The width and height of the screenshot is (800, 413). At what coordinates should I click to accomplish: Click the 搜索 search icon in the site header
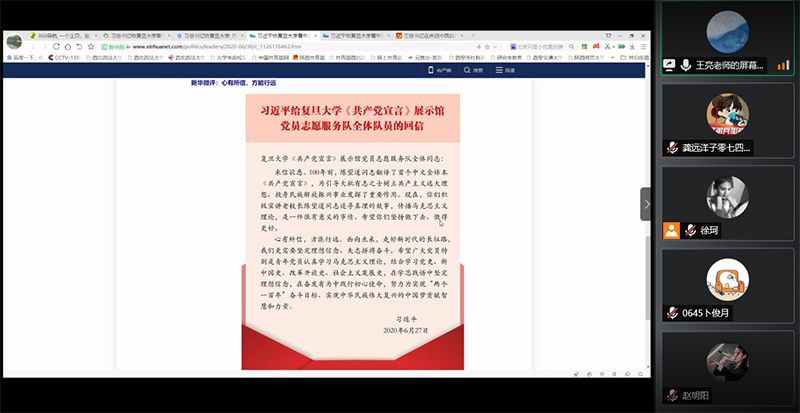click(x=467, y=70)
